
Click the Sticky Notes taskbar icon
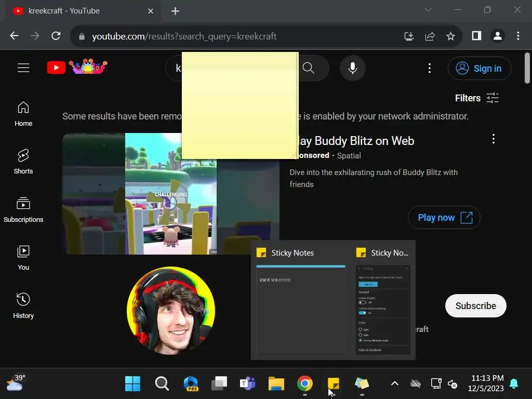coord(333,384)
